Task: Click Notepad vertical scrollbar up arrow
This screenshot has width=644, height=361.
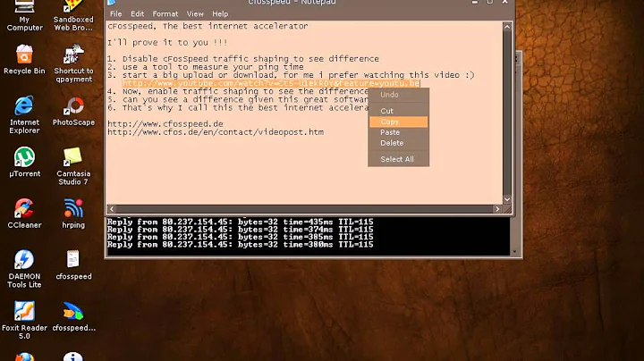Action: (507, 27)
